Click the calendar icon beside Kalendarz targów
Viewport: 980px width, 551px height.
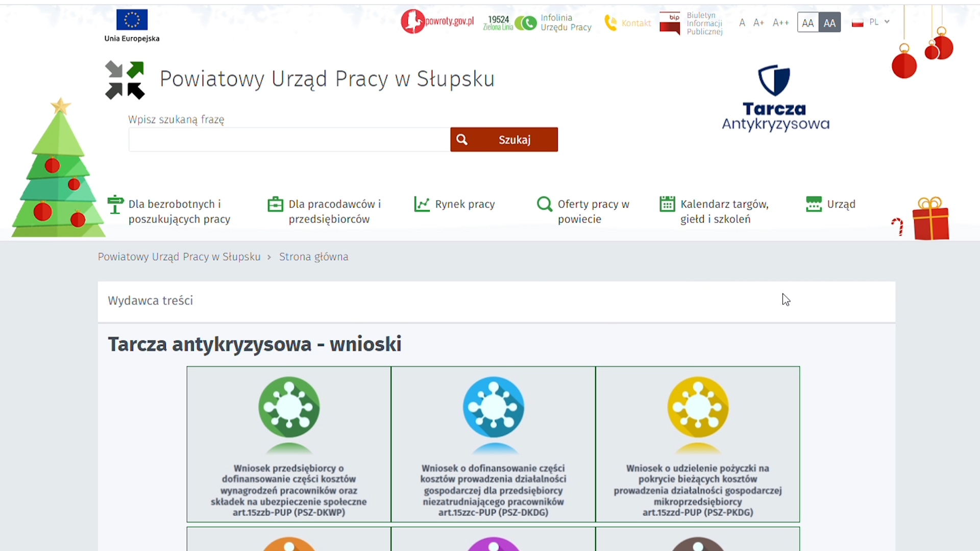(667, 204)
